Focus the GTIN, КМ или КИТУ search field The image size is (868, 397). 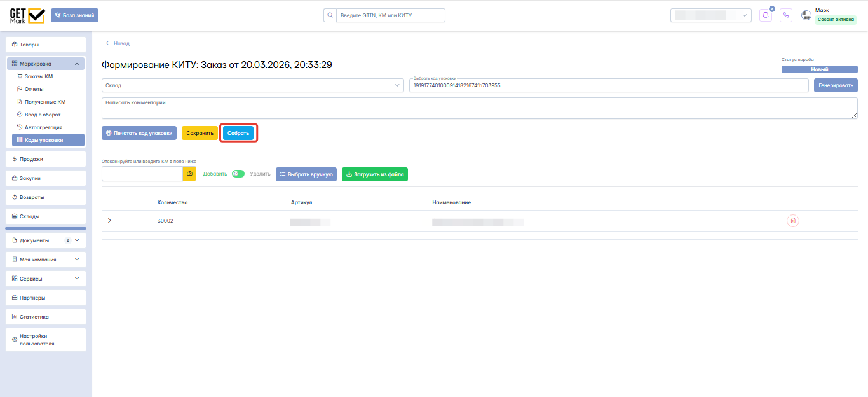coord(390,15)
